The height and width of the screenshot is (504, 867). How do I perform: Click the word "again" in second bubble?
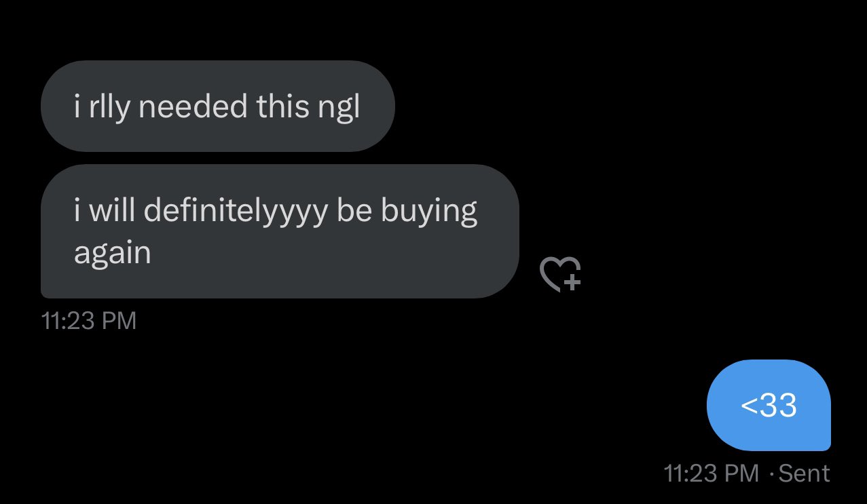pyautogui.click(x=112, y=254)
